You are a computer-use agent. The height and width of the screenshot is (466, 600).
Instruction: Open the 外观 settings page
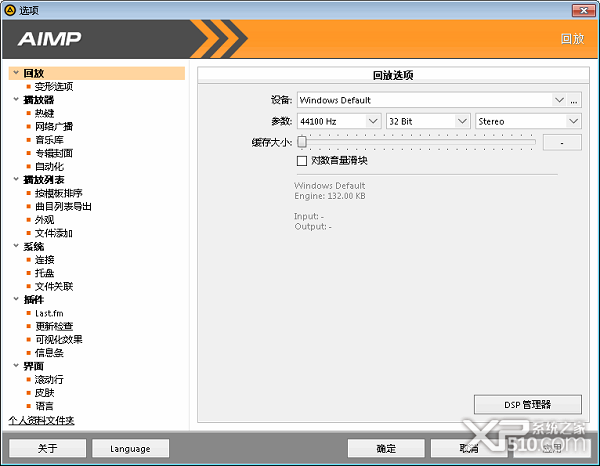(44, 220)
